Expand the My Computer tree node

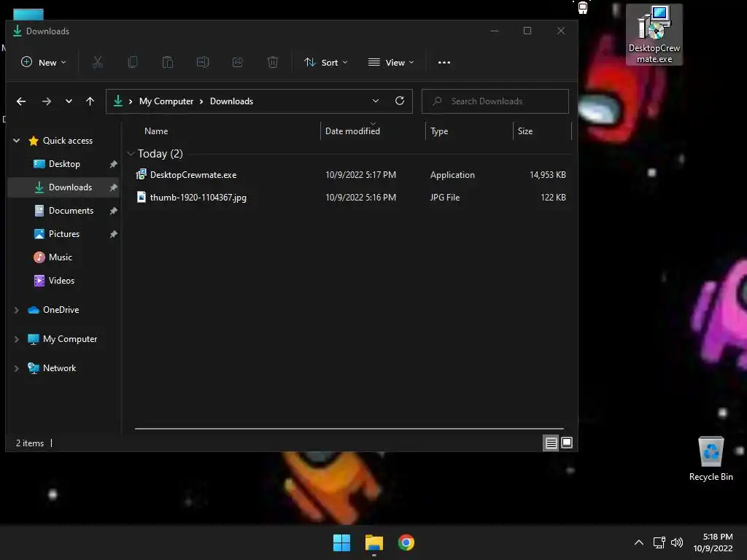click(x=17, y=339)
